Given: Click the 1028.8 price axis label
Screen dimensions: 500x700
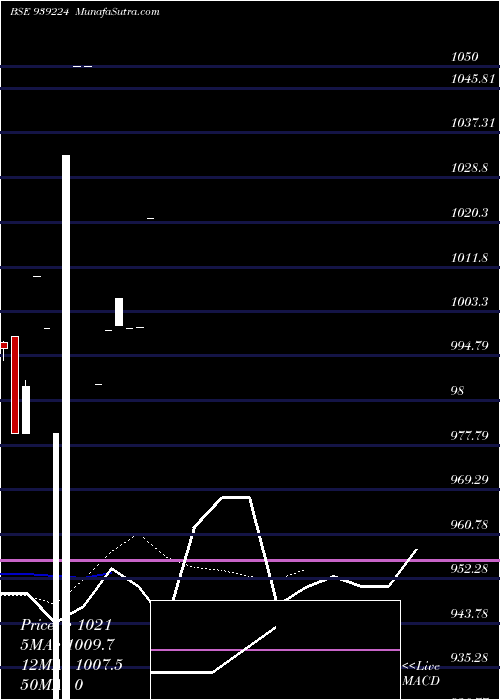Looking at the screenshot, I should click(x=470, y=168).
